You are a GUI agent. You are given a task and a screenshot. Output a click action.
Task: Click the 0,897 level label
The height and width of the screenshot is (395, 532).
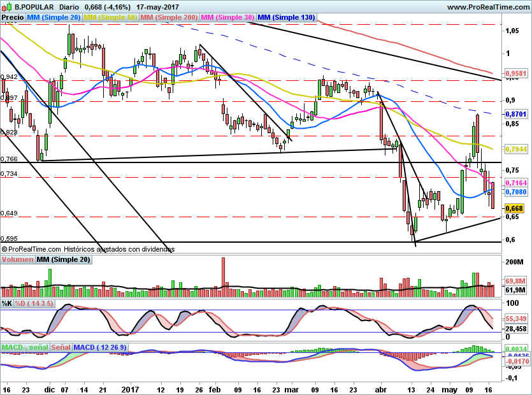point(9,98)
